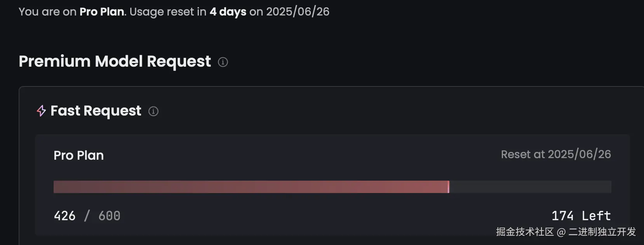Click bold Pro Plan in top status line
644x245 pixels.
(x=102, y=12)
